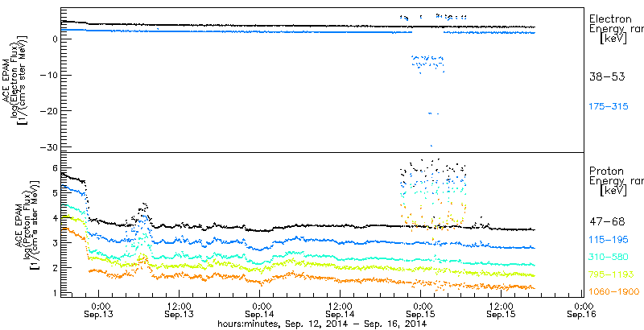644x330 pixels.
Task: Click the x-axis title with date range 2014
Action: [x=323, y=324]
